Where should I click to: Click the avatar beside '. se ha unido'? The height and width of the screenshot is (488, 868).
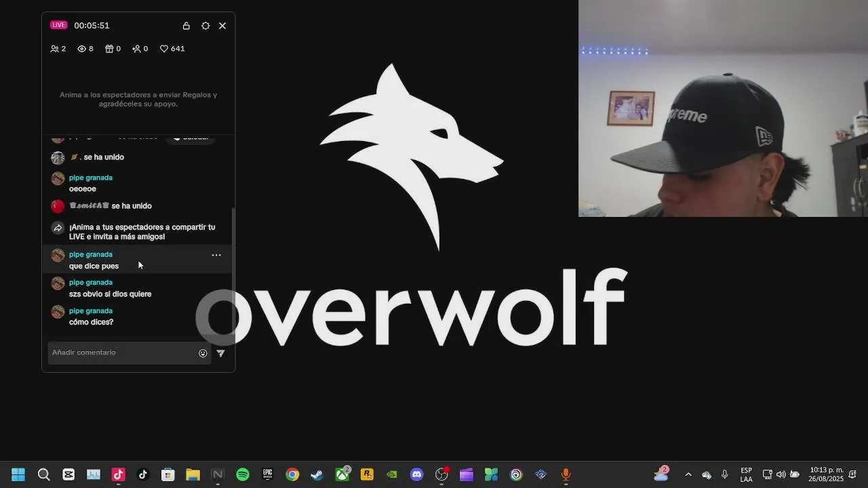[x=58, y=158]
